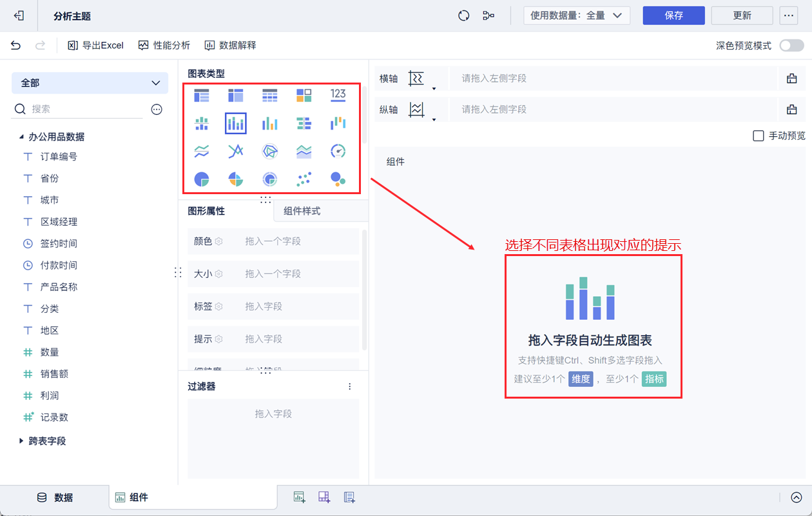Image resolution: width=812 pixels, height=516 pixels.
Task: Click the back exit icon
Action: pyautogui.click(x=19, y=15)
